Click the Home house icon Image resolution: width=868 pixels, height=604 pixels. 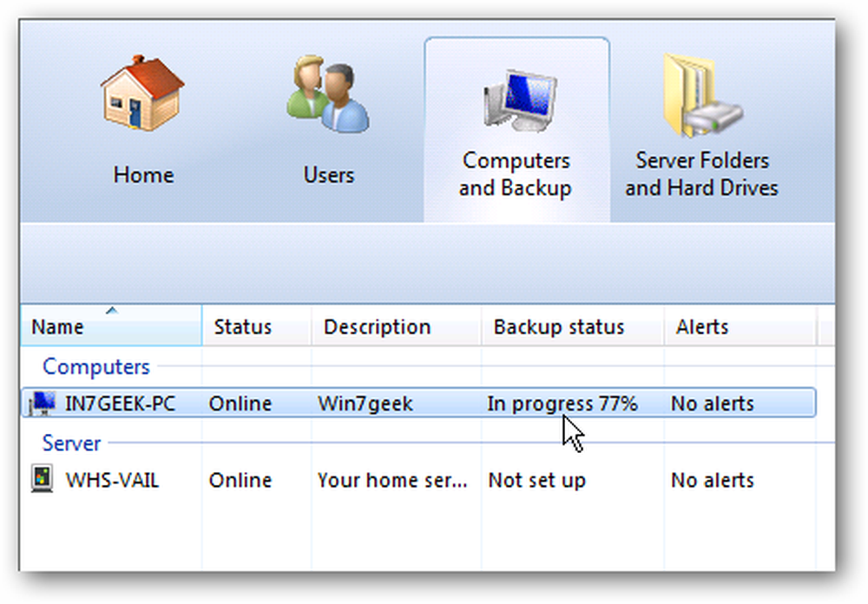(x=142, y=93)
